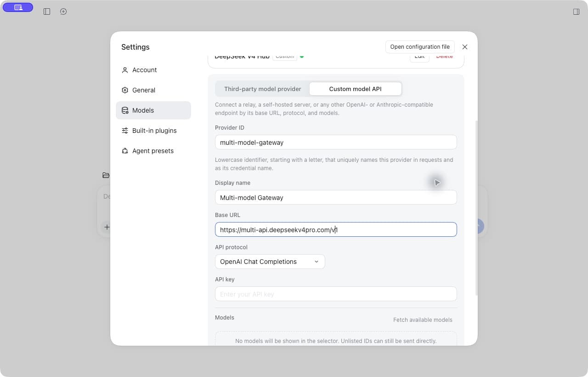Switch to Third-party model provider tab
Screen dimensions: 588x377
(x=263, y=89)
